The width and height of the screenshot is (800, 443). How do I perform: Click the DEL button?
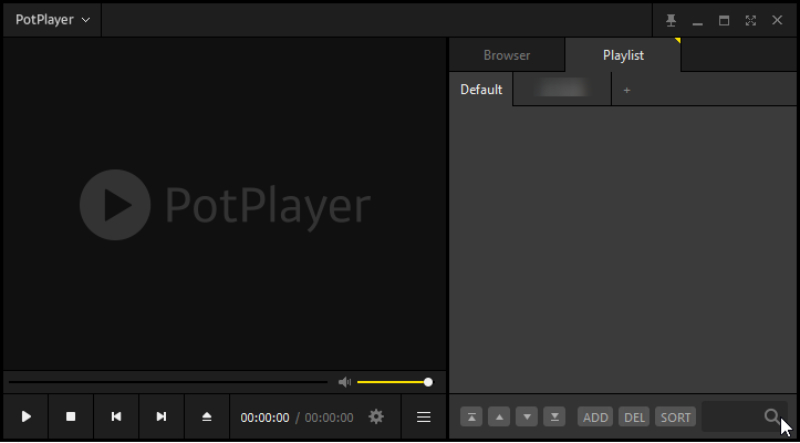pyautogui.click(x=634, y=417)
